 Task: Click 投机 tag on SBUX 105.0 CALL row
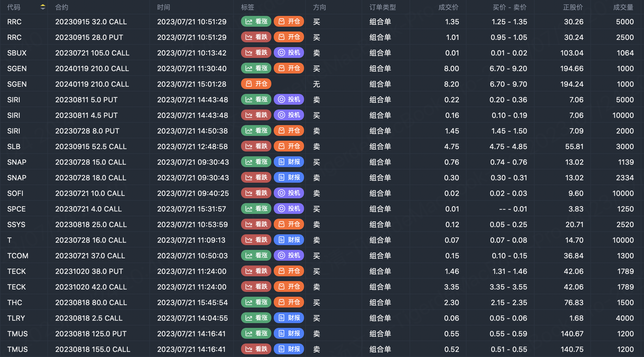coord(289,53)
